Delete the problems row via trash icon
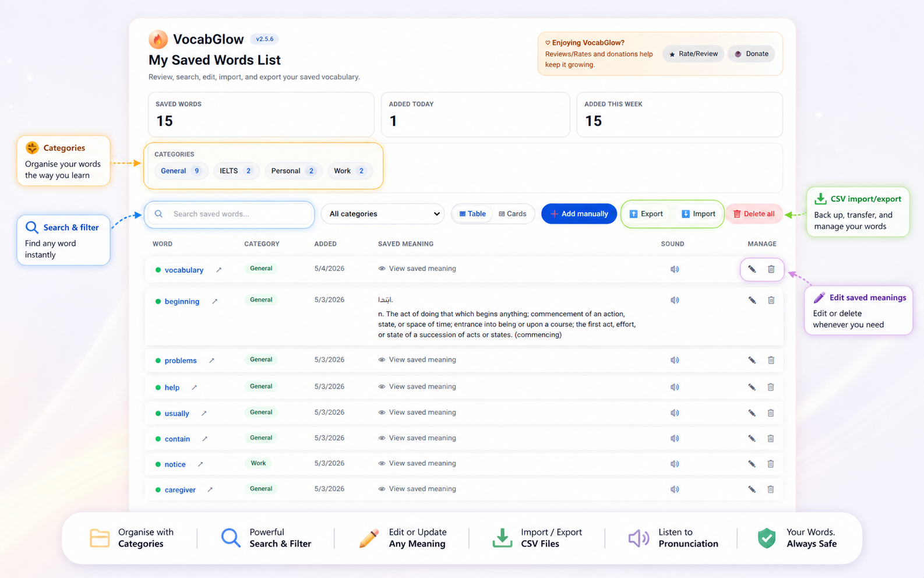The image size is (924, 578). pyautogui.click(x=771, y=360)
